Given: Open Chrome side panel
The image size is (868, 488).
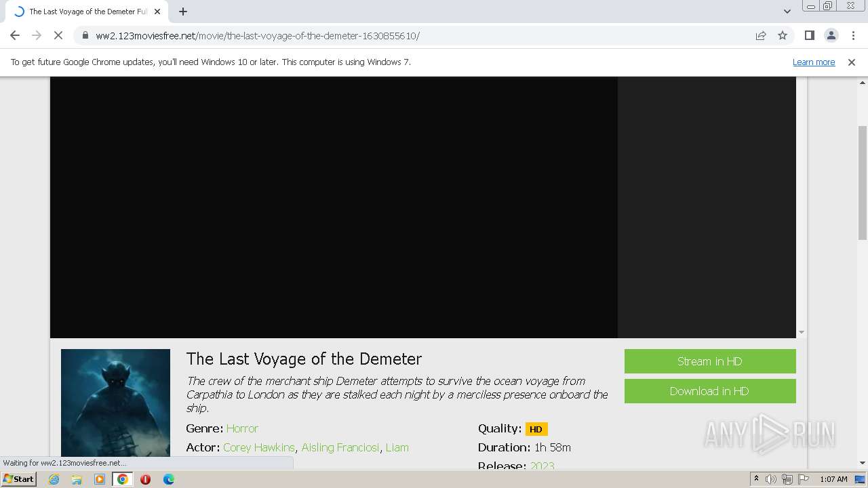Looking at the screenshot, I should 809,35.
